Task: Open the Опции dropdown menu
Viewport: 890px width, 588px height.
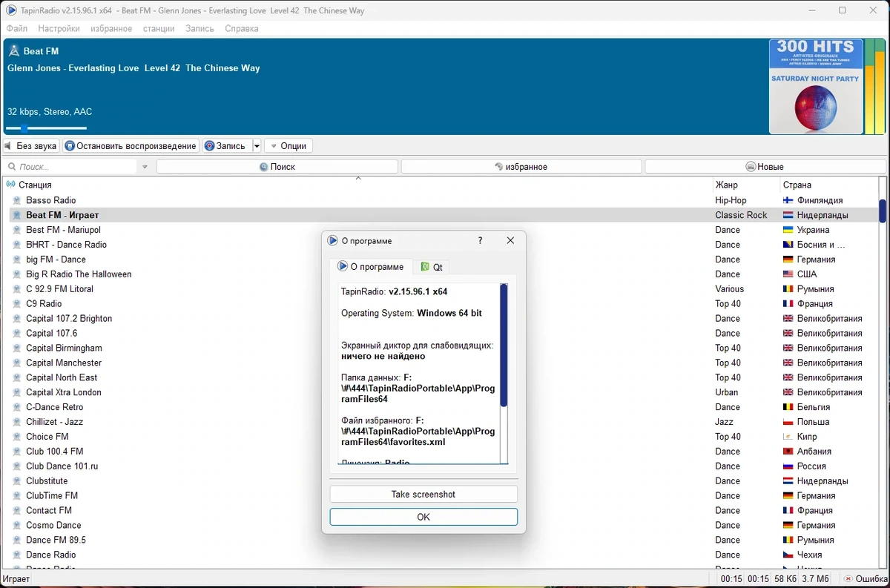Action: click(x=289, y=146)
